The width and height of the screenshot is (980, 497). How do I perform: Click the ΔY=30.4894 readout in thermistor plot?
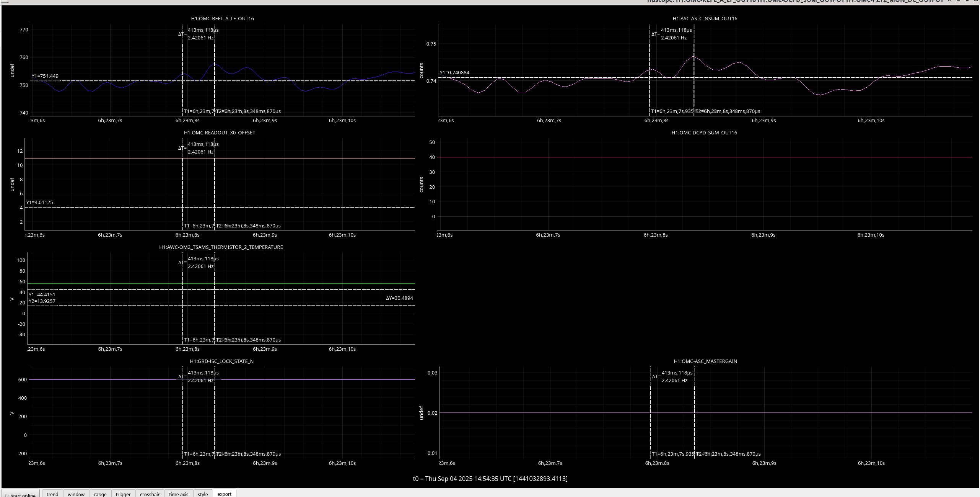tap(399, 298)
